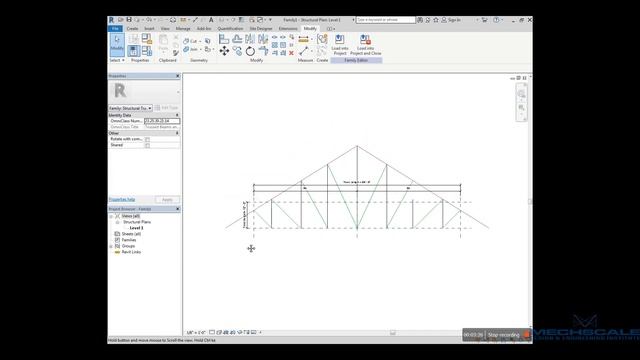
Task: Click the Edit Type button
Action: pos(167,108)
